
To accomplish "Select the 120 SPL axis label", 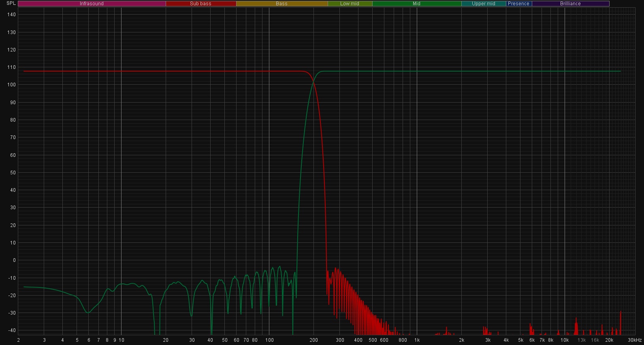I will pyautogui.click(x=11, y=50).
